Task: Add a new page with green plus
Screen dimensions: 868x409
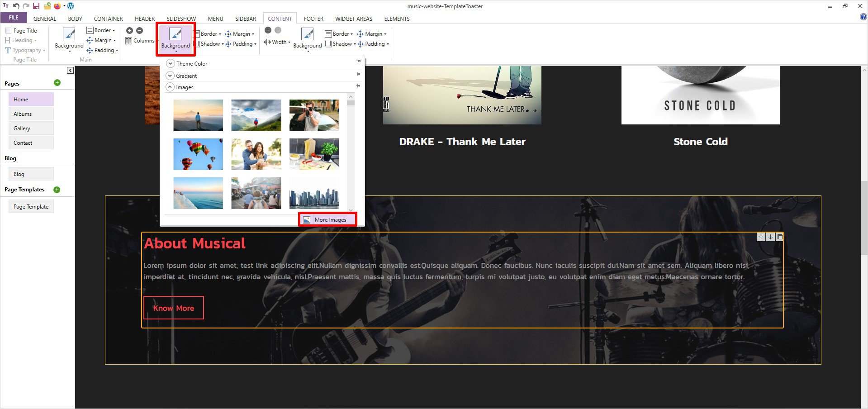Action: point(57,83)
